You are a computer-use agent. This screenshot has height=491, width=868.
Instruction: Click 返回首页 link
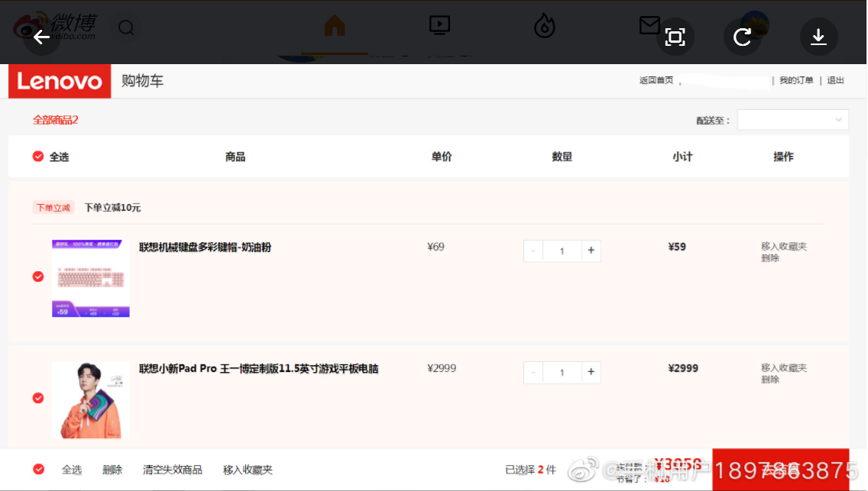pyautogui.click(x=656, y=80)
